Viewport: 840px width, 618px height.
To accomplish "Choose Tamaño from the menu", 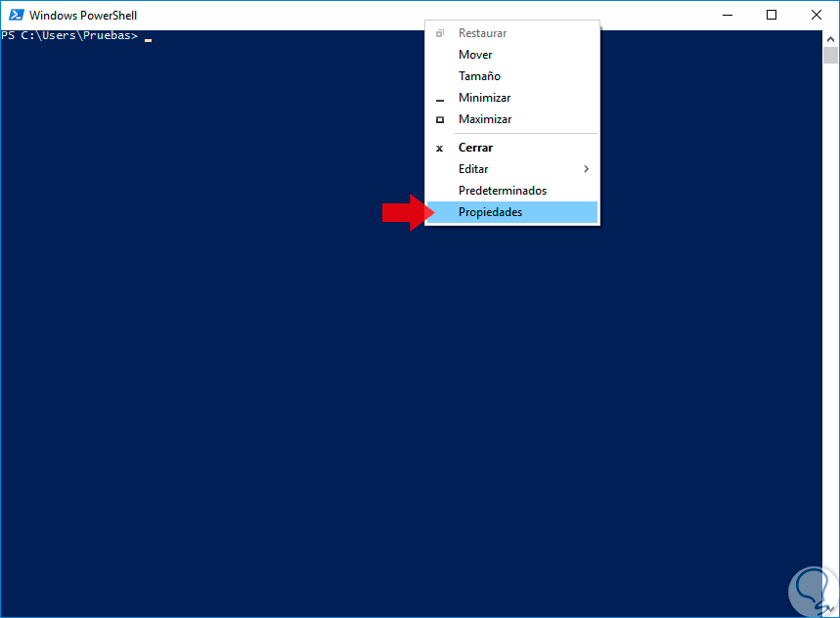I will pyautogui.click(x=512, y=76).
